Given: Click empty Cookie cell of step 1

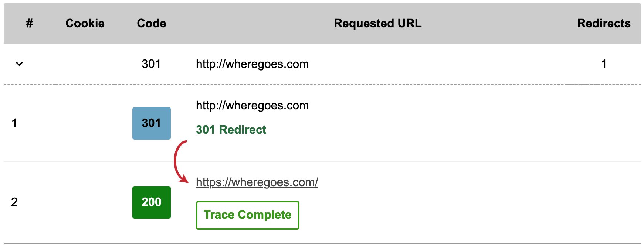Looking at the screenshot, I should click(x=85, y=123).
